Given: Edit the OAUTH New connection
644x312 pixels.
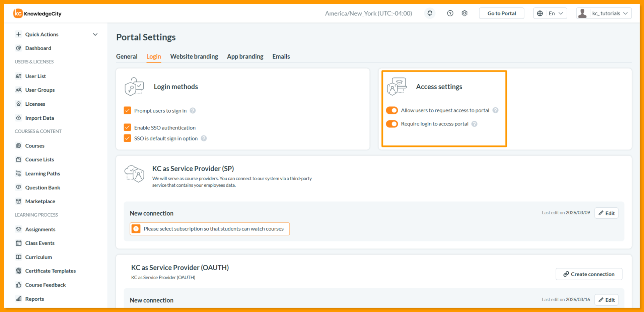Looking at the screenshot, I should [x=606, y=300].
